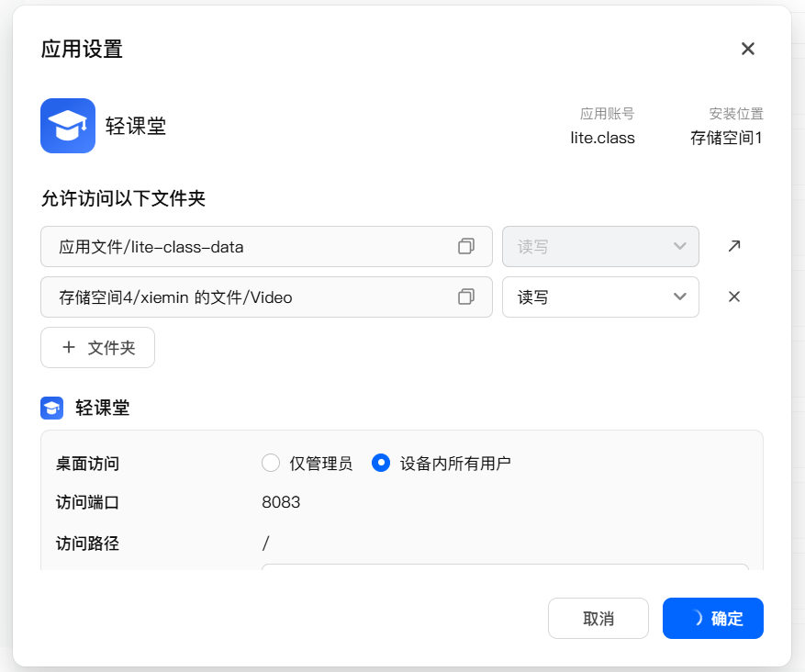Image resolution: width=805 pixels, height=672 pixels.
Task: Confirm settings with the 确定 button
Action: pos(713,619)
